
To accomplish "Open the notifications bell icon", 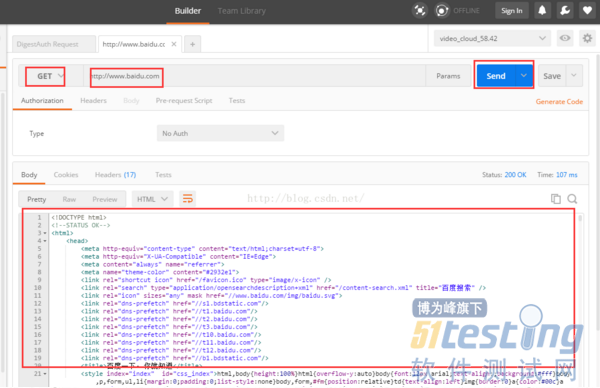I will tap(542, 10).
